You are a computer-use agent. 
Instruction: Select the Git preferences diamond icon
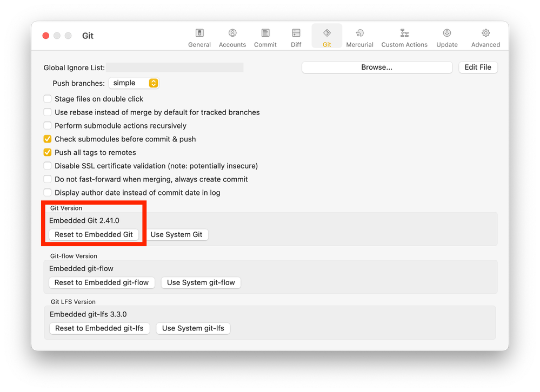tap(327, 33)
